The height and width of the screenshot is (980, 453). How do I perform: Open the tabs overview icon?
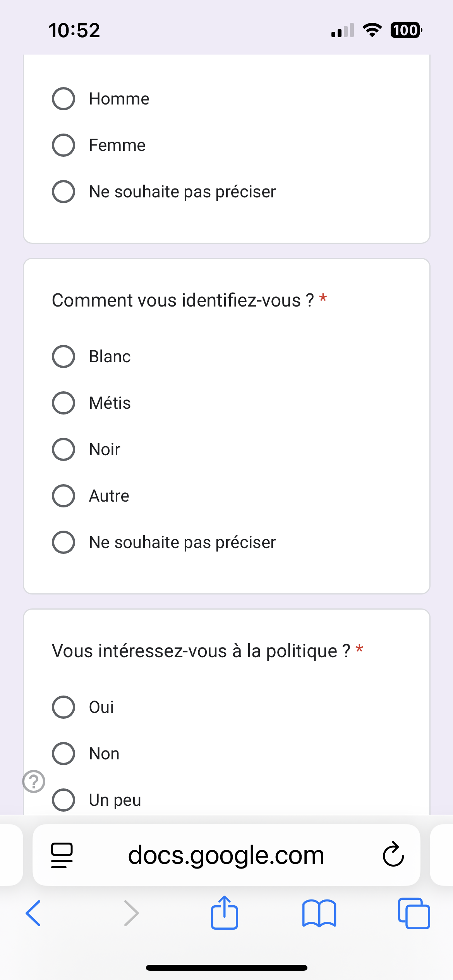(414, 913)
